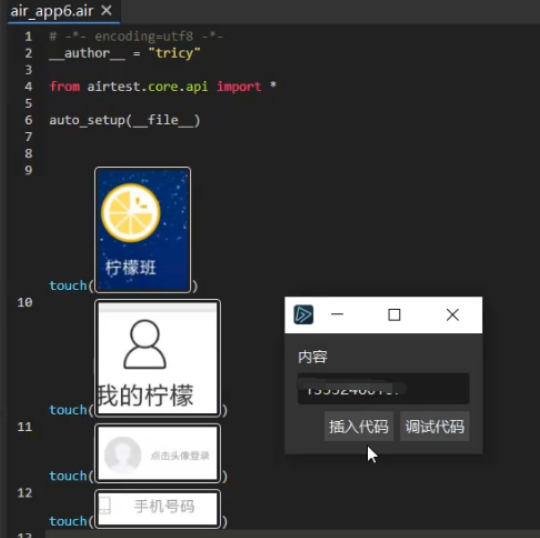This screenshot has height=538, width=540.
Task: Close the text input dialog
Action: [453, 315]
